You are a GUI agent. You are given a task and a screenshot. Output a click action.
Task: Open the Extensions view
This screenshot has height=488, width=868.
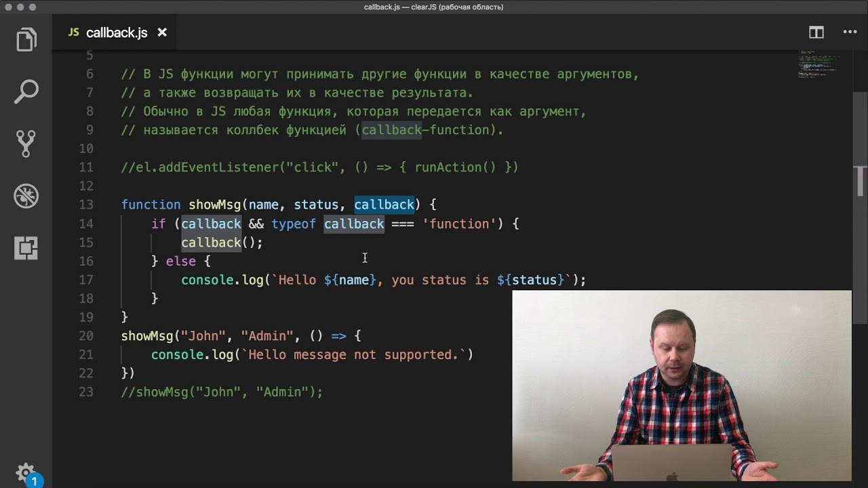tap(26, 248)
